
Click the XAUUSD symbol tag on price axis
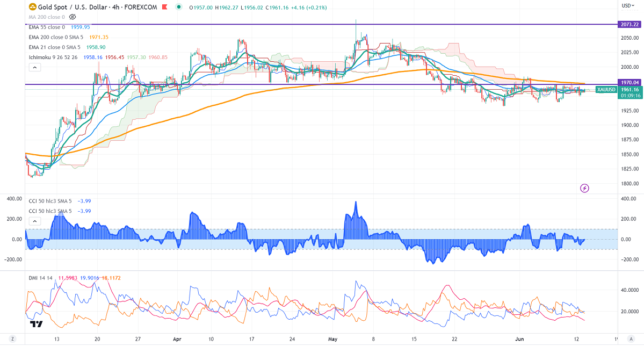[x=606, y=90]
